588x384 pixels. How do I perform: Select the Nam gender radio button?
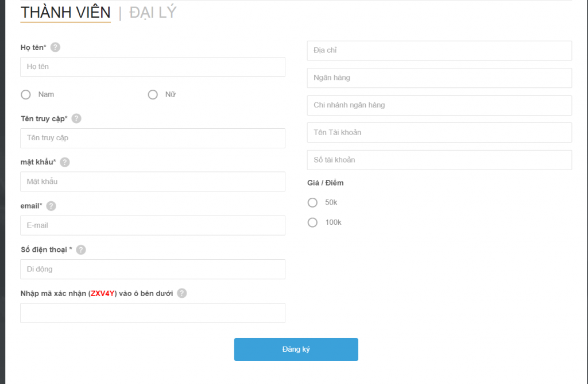tap(26, 95)
